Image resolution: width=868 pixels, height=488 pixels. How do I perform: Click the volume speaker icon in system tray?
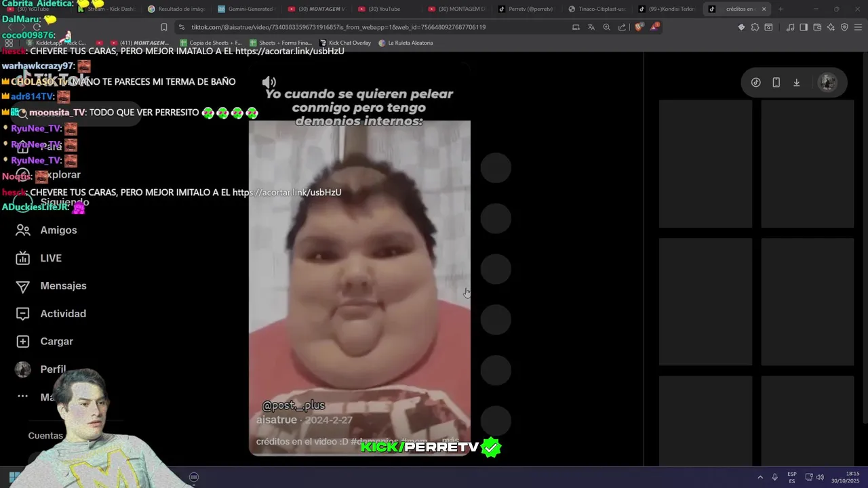click(821, 477)
